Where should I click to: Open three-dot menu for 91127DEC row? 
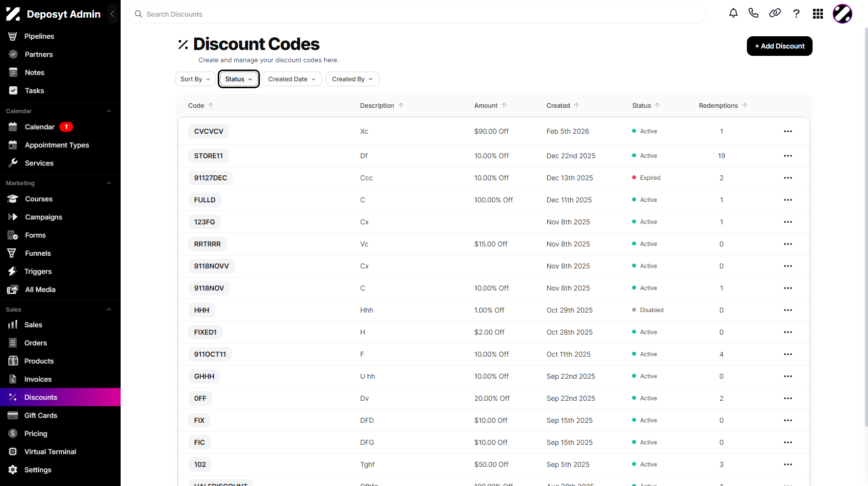tap(788, 178)
